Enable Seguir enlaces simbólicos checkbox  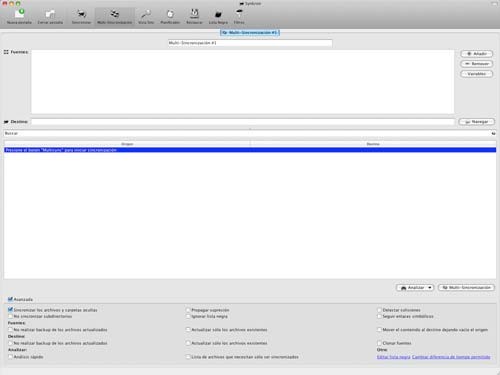click(379, 316)
